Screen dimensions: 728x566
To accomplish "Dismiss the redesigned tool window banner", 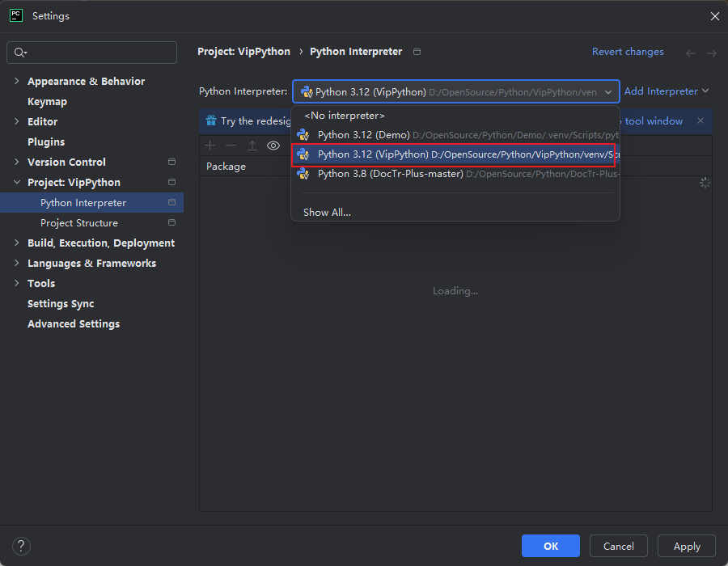I will 700,121.
